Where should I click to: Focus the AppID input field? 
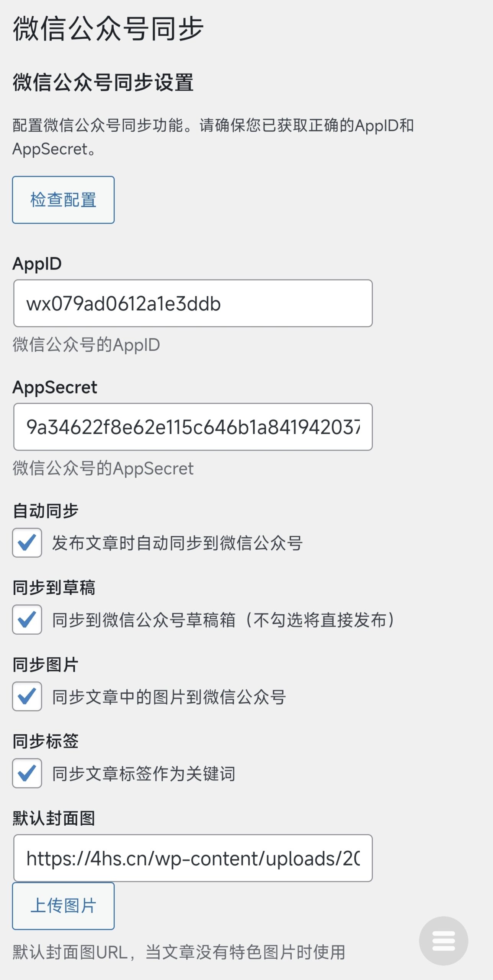(193, 303)
